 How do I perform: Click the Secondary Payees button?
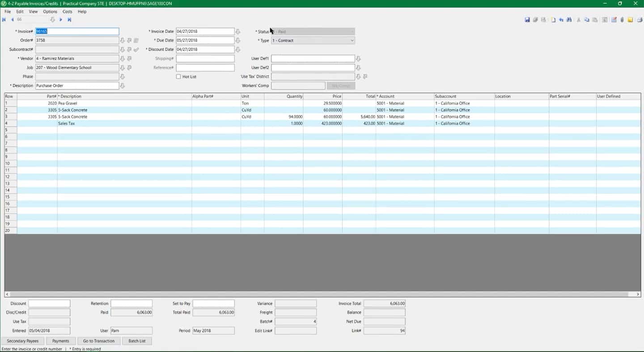tap(23, 341)
